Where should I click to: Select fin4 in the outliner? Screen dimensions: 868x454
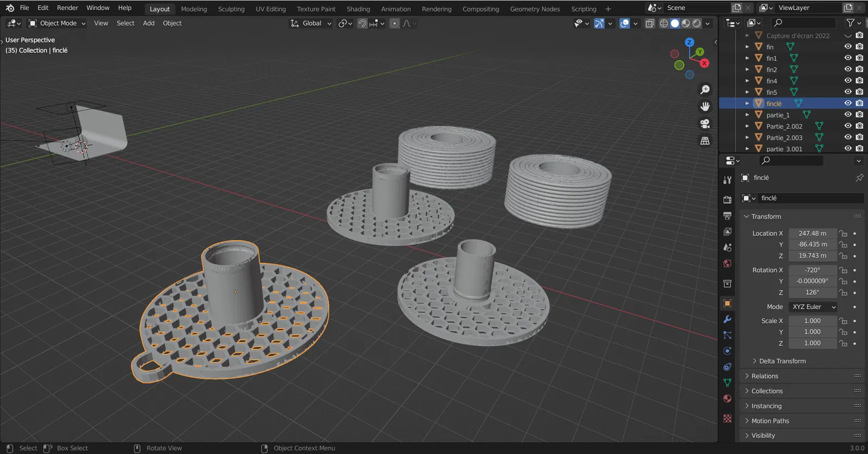coord(771,81)
